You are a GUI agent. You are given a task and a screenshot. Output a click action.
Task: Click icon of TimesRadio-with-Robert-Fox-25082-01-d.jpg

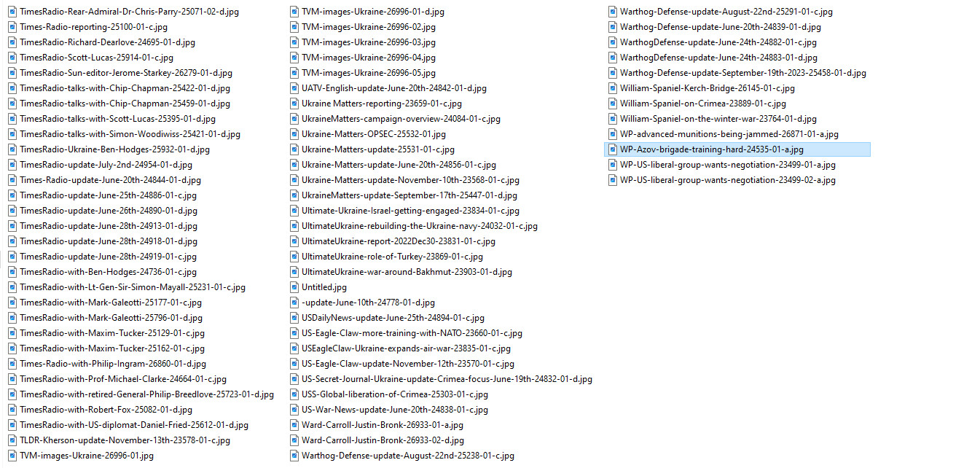pos(12,410)
